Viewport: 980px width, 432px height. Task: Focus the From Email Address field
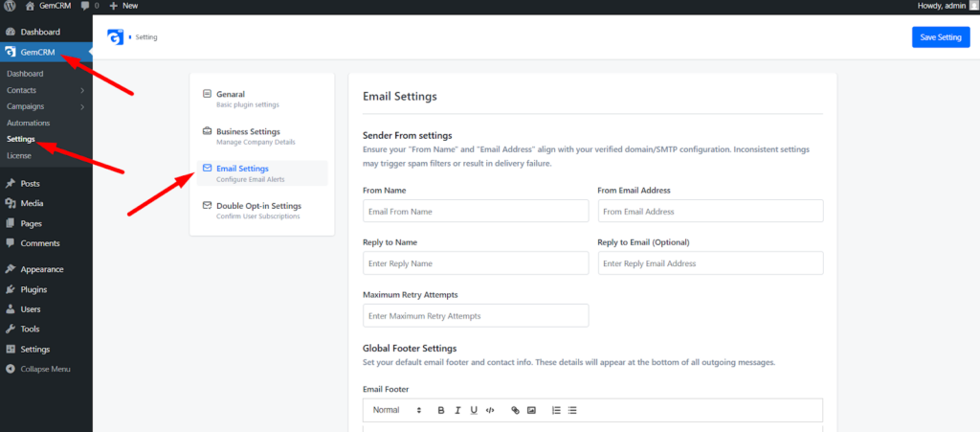coord(711,212)
